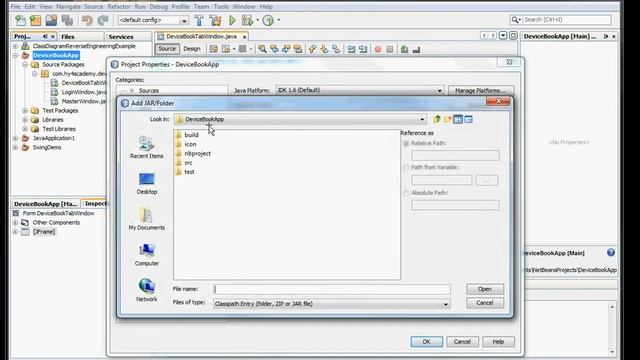Open Network in file chooser sidebar
The image size is (640, 360).
click(147, 290)
